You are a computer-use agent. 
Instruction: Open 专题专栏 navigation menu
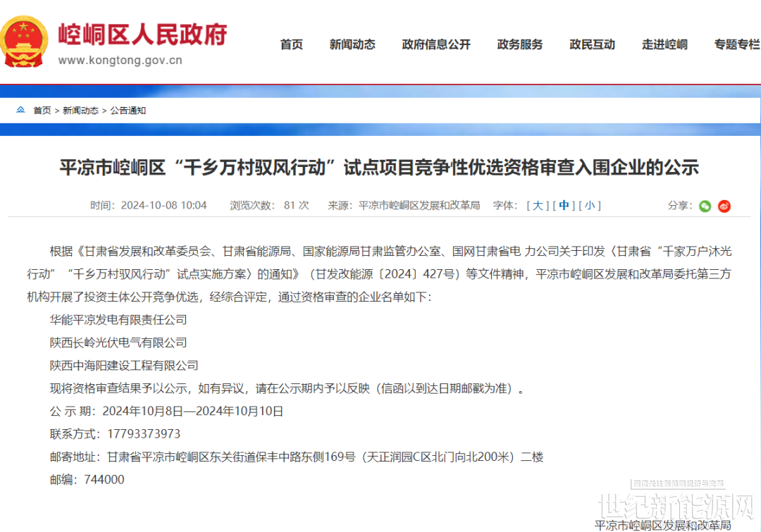tap(737, 44)
